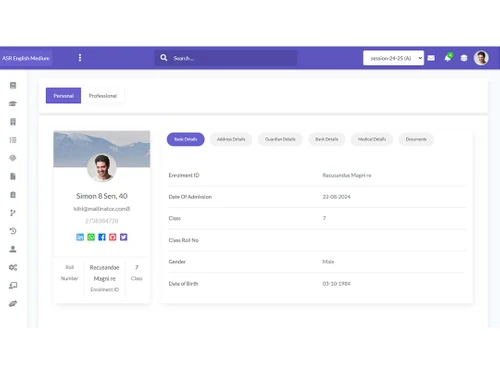
Task: Open the Medical Details tab
Action: (372, 139)
